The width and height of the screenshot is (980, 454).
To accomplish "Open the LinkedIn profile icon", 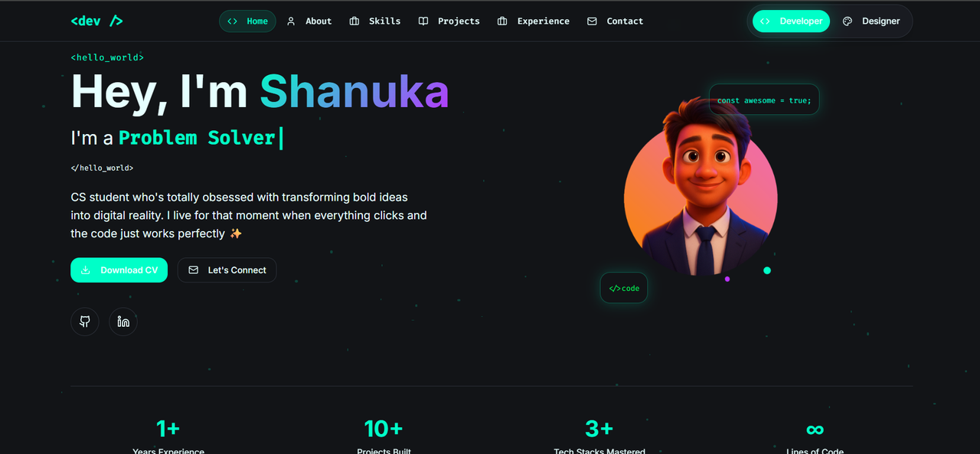I will click(x=123, y=322).
